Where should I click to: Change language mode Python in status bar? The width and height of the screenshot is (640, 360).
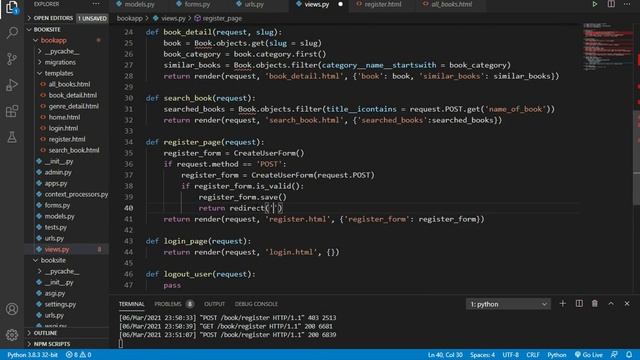coord(556,355)
